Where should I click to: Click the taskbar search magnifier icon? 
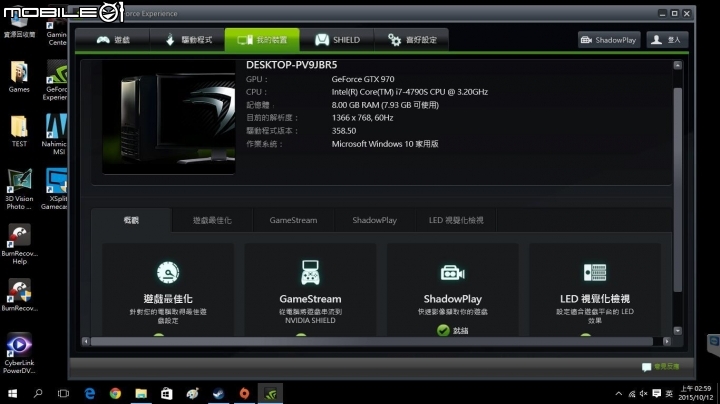tap(38, 393)
